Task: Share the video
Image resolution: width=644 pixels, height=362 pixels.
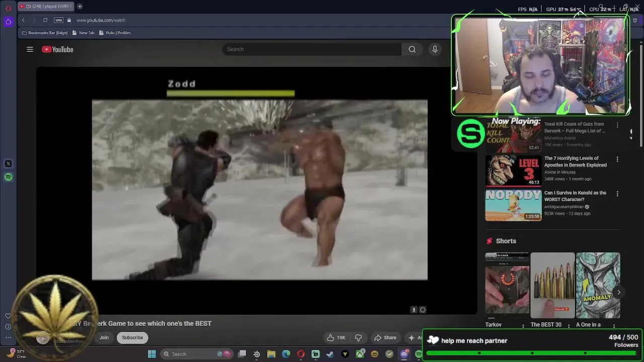Action: click(385, 337)
